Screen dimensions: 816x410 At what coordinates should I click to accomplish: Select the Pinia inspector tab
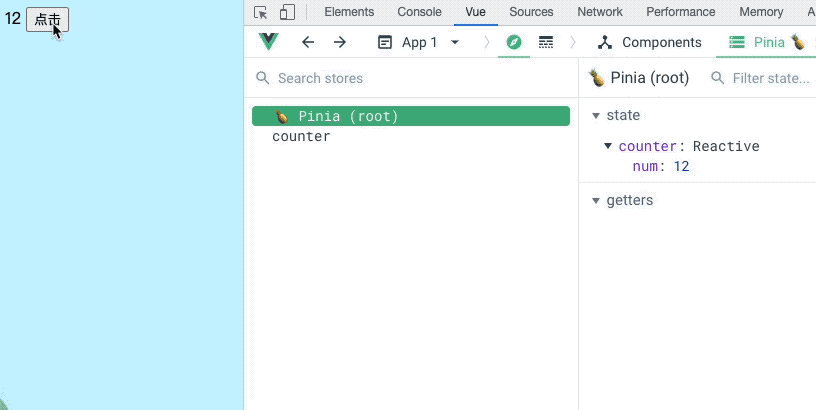767,42
